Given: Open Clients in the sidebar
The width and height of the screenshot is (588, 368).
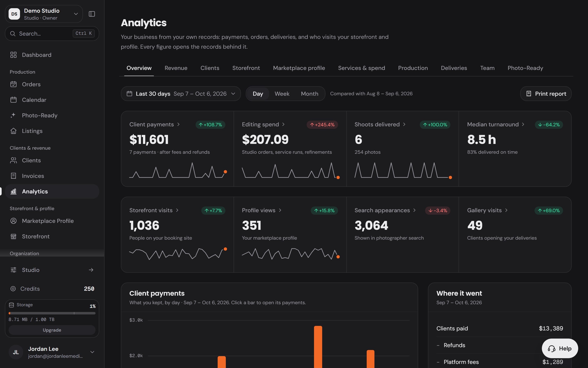Looking at the screenshot, I should click(x=52, y=160).
